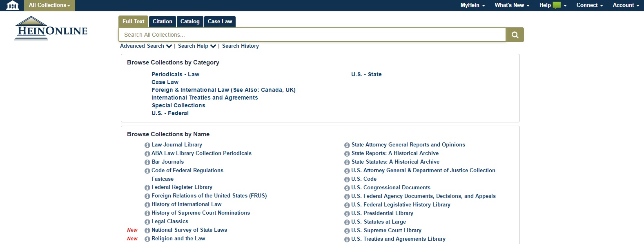
Task: Show info for U.S. Presidential Library
Action: tap(347, 214)
